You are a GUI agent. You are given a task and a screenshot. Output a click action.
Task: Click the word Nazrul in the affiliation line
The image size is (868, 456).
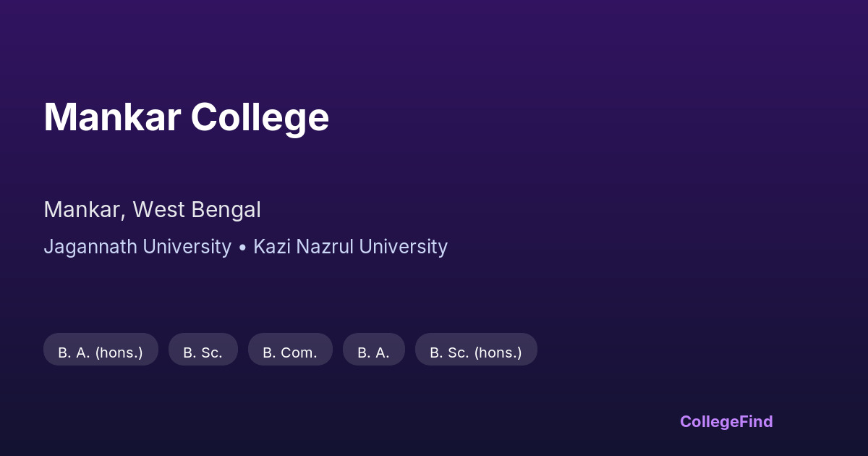(x=323, y=247)
